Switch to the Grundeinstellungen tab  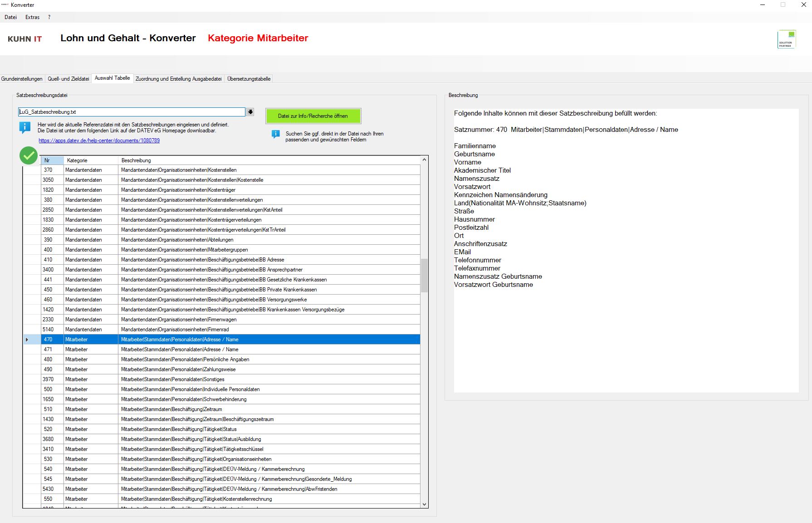point(22,78)
